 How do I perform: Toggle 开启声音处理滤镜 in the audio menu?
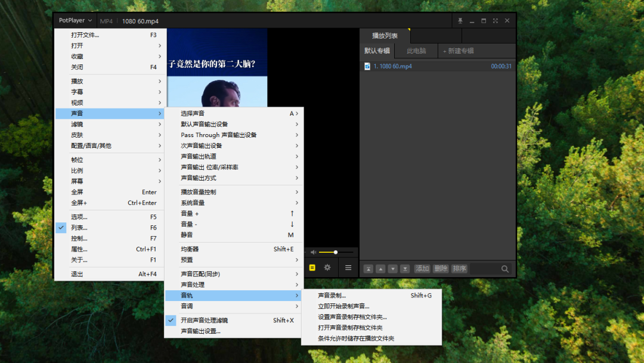[x=206, y=320]
